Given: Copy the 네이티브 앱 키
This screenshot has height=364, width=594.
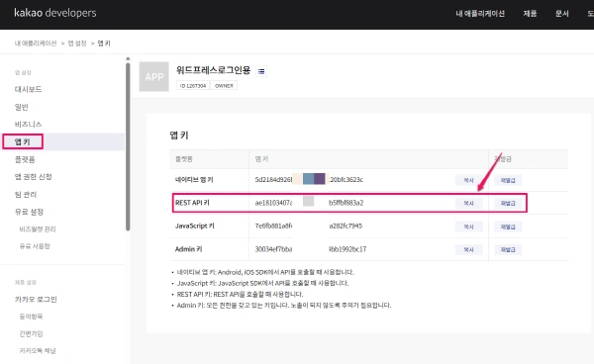Looking at the screenshot, I should click(x=468, y=180).
